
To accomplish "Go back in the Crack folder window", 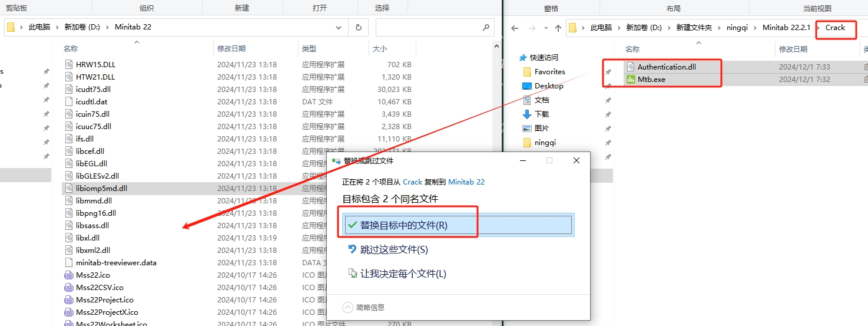I will pyautogui.click(x=515, y=28).
